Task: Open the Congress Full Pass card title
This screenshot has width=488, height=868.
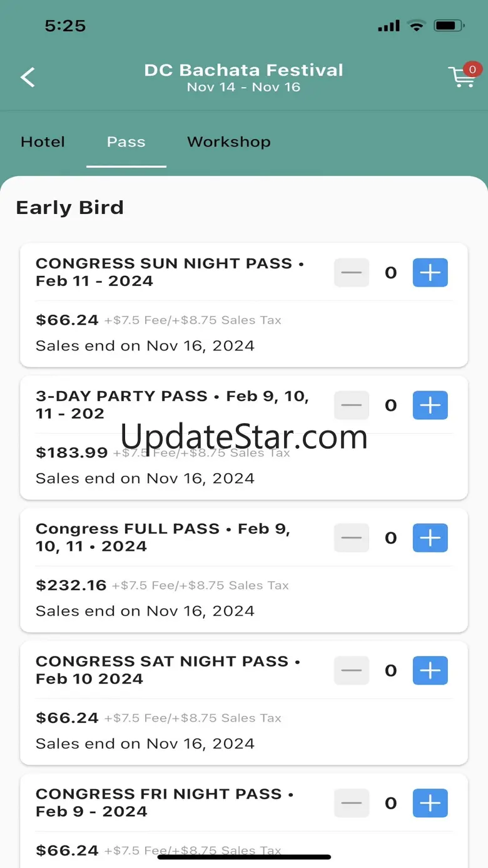Action: (163, 538)
